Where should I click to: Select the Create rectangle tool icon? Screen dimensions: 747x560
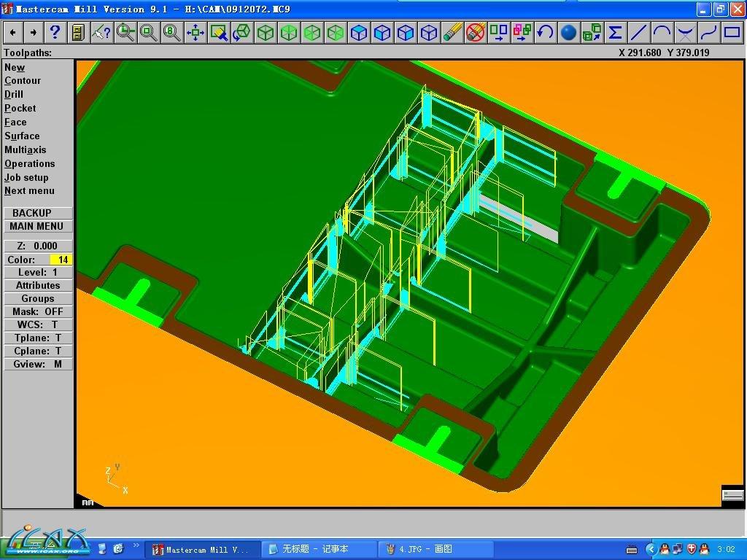732,33
